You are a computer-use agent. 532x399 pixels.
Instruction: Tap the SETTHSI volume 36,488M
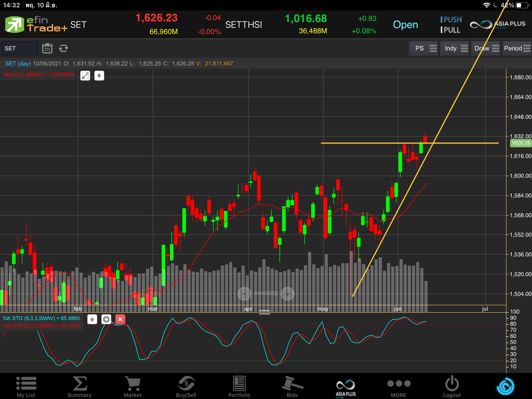point(313,31)
